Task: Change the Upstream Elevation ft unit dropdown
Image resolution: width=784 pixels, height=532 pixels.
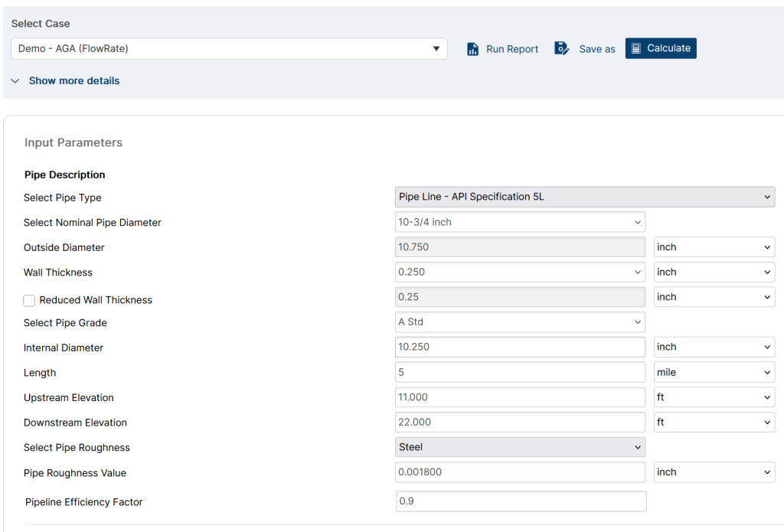Action: tap(714, 397)
